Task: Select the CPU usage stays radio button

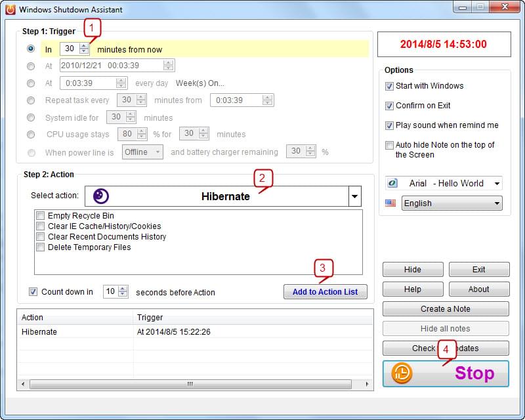Action: click(31, 135)
